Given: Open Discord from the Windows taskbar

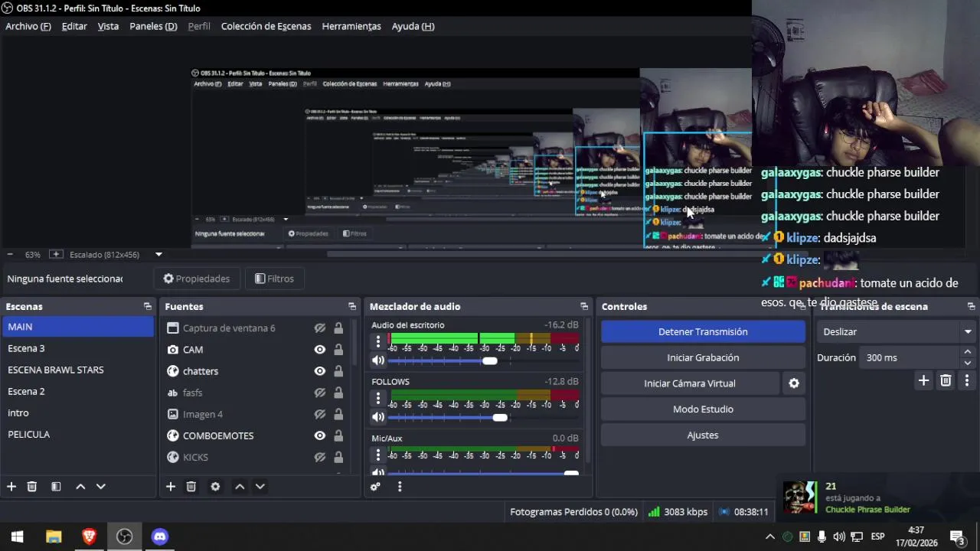Looking at the screenshot, I should [x=159, y=536].
